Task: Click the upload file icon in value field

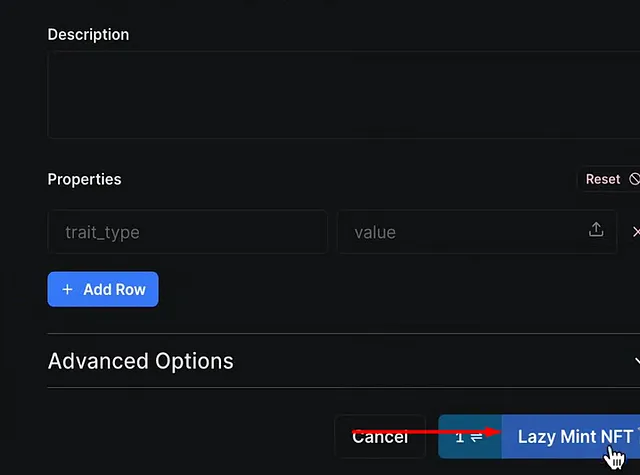Action: (x=596, y=229)
